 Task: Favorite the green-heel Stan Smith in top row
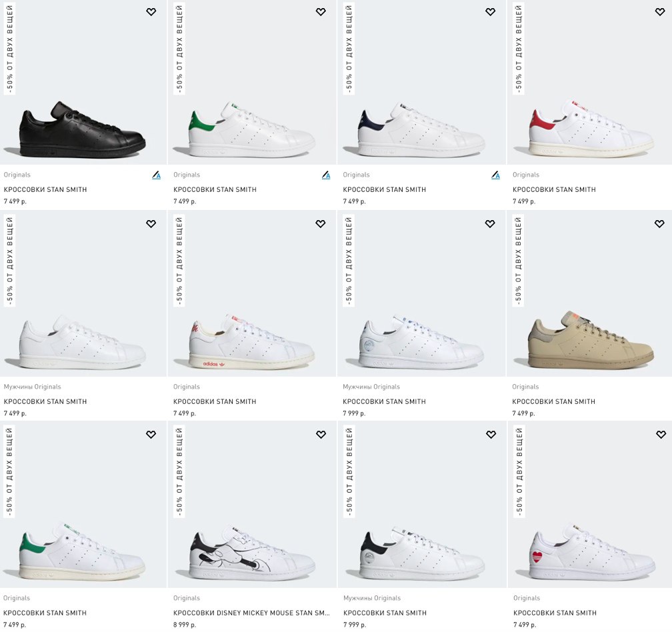(x=321, y=12)
